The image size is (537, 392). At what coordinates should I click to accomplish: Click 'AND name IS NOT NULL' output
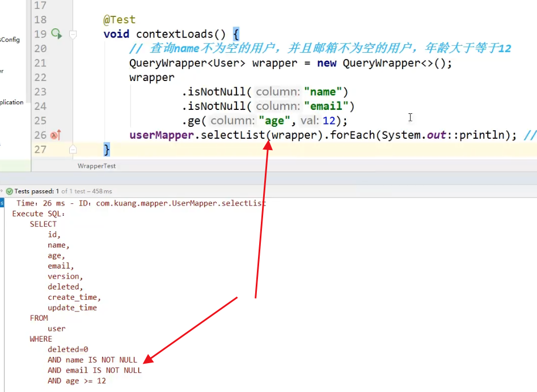click(x=92, y=360)
